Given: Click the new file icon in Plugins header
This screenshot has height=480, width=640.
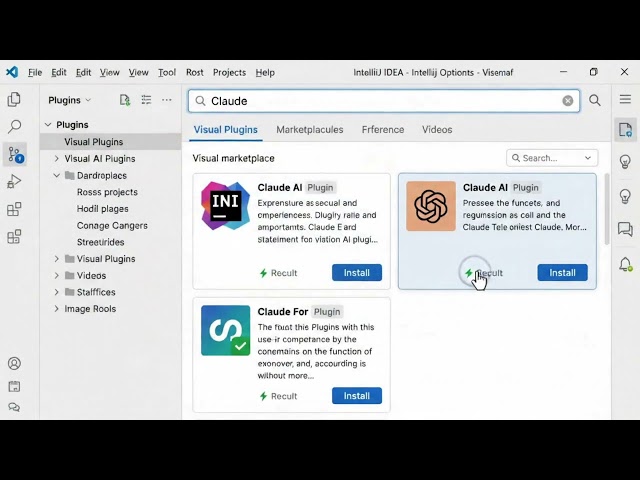Looking at the screenshot, I should tap(125, 100).
